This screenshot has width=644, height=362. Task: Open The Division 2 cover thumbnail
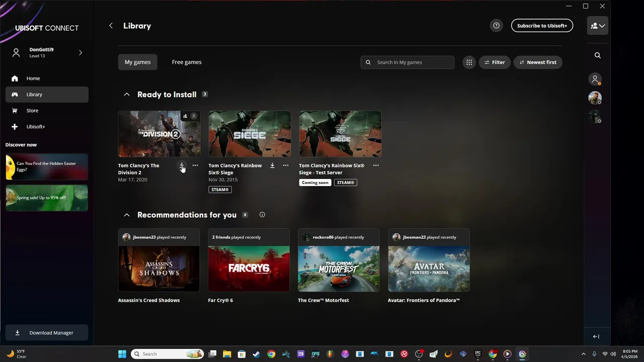pyautogui.click(x=159, y=134)
